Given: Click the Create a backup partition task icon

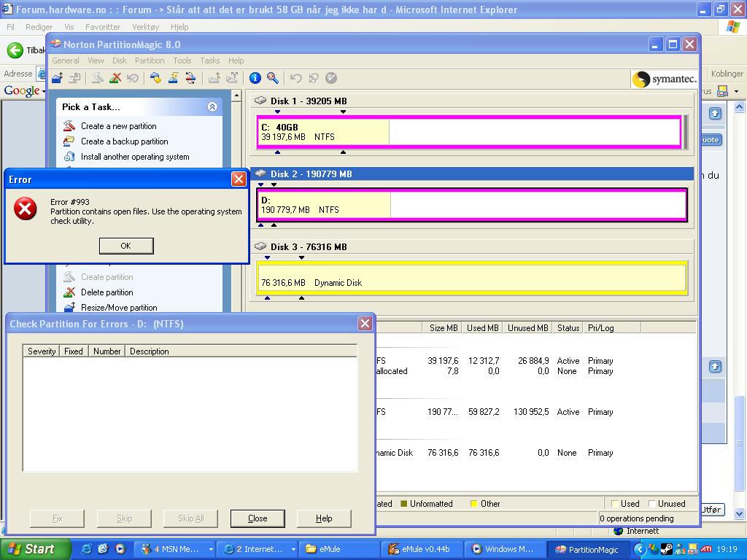Looking at the screenshot, I should click(69, 141).
